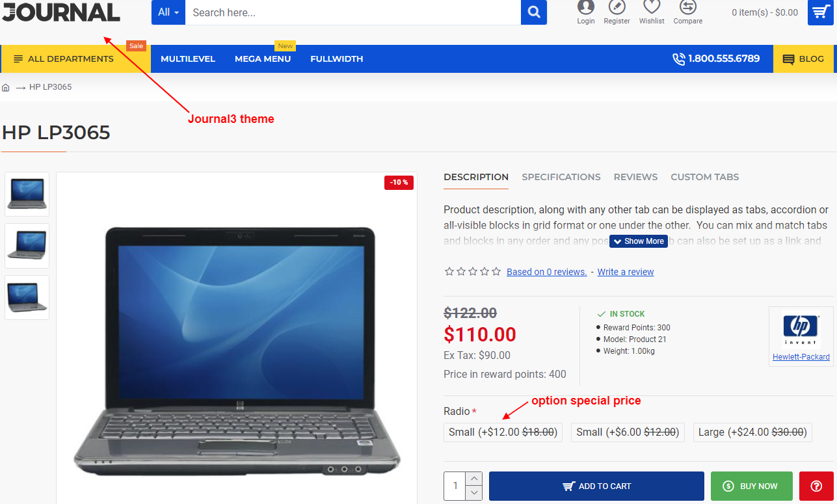The image size is (837, 504).
Task: Follow the Write a review link
Action: tap(626, 272)
